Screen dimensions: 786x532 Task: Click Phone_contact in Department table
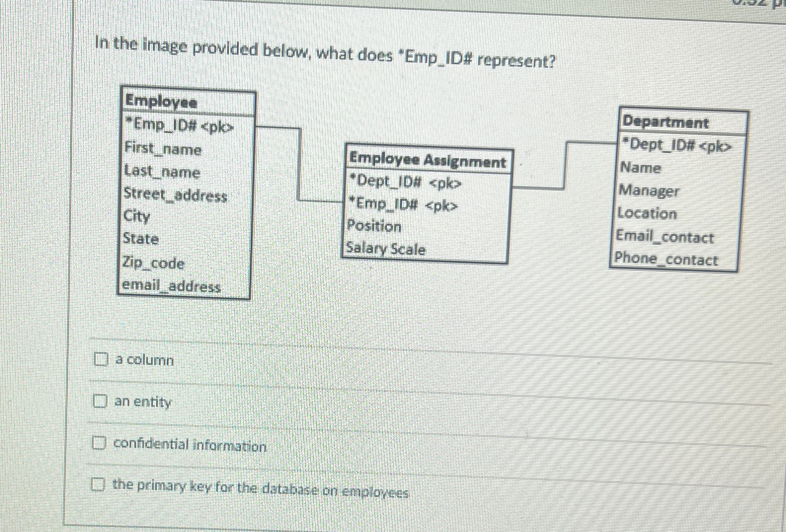(666, 259)
